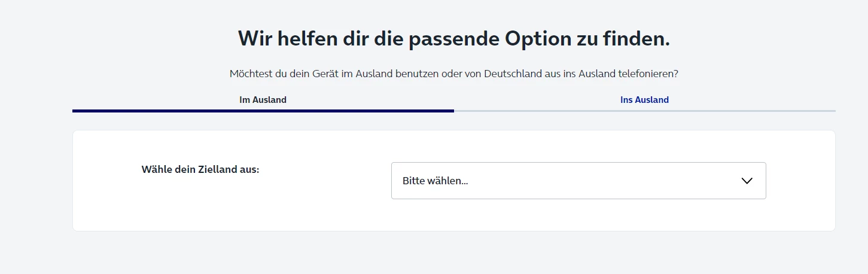Switch to the 'Ins Ausland' tab
868x274 pixels.
(x=644, y=100)
